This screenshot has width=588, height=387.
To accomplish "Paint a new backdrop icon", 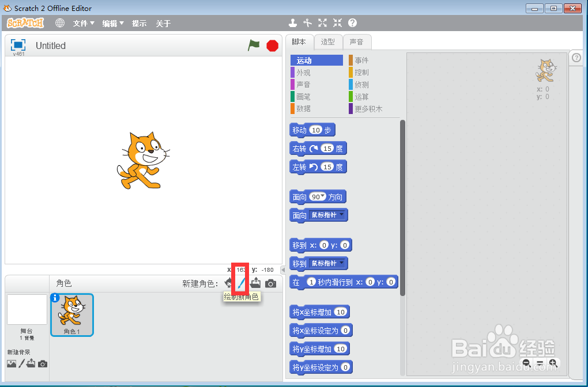I will [x=22, y=363].
